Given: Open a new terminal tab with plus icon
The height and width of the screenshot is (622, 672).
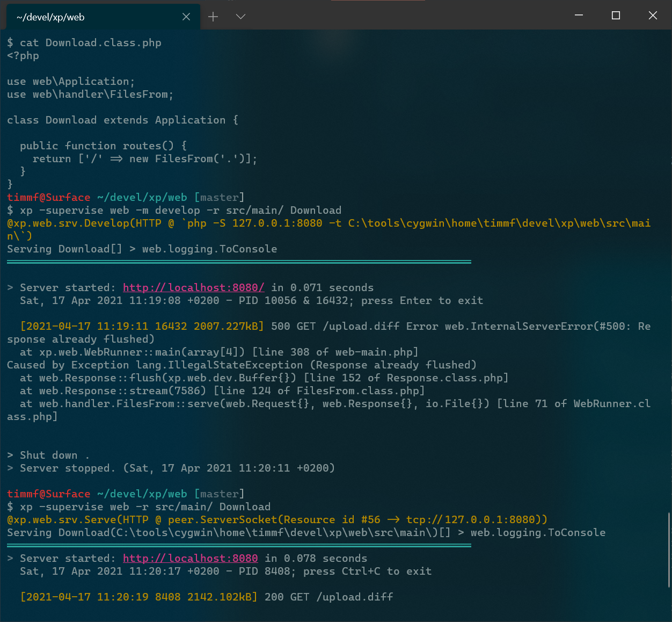Looking at the screenshot, I should 213,17.
